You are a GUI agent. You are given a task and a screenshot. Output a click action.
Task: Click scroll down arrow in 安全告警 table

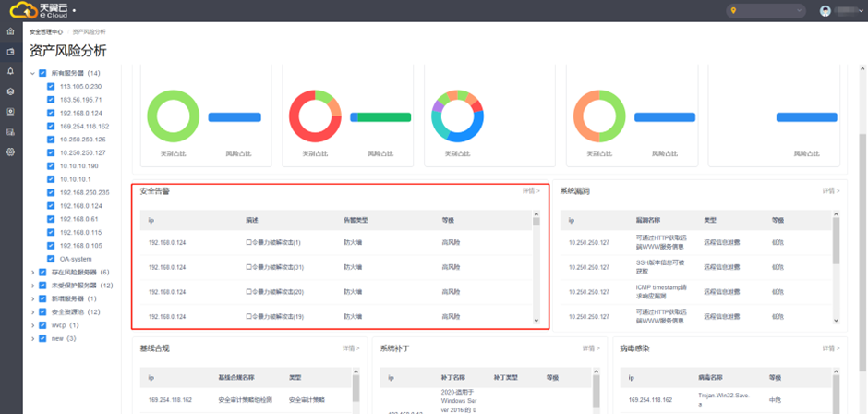pyautogui.click(x=536, y=320)
